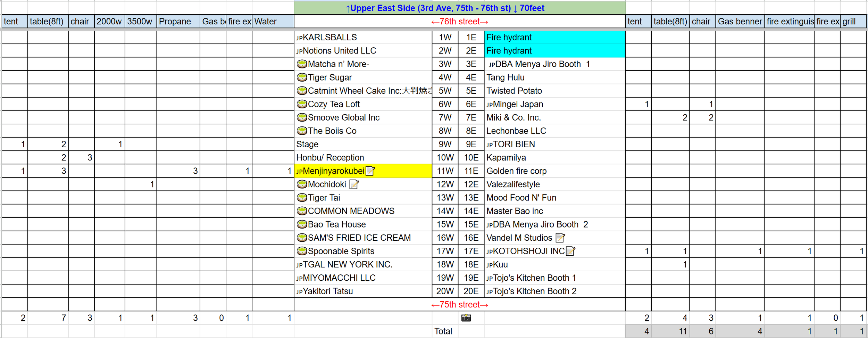Viewport: 868px width, 338px height.
Task: Click the tea cup icon next to Mochidoki
Action: pos(302,184)
